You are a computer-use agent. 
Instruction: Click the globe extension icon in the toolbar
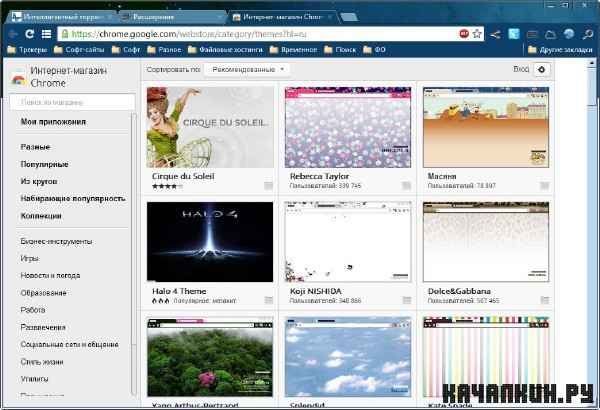569,34
